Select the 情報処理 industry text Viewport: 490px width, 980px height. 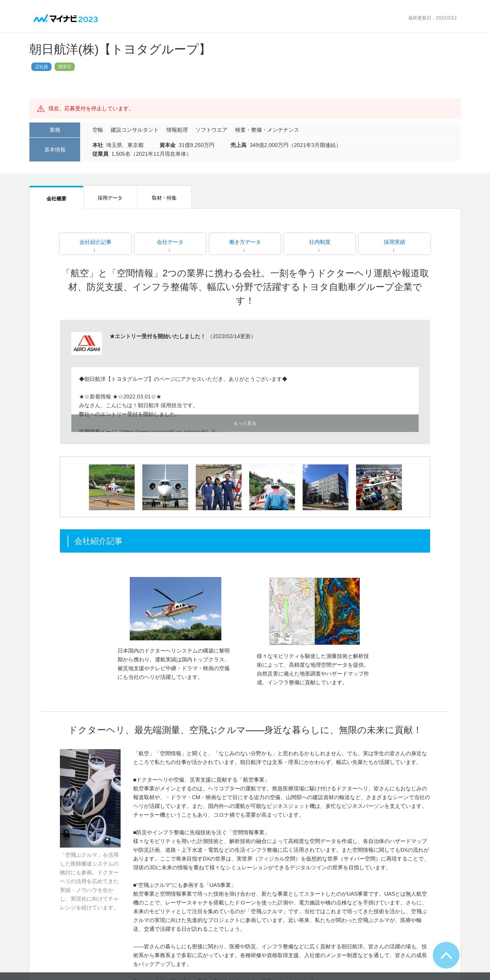click(x=177, y=130)
